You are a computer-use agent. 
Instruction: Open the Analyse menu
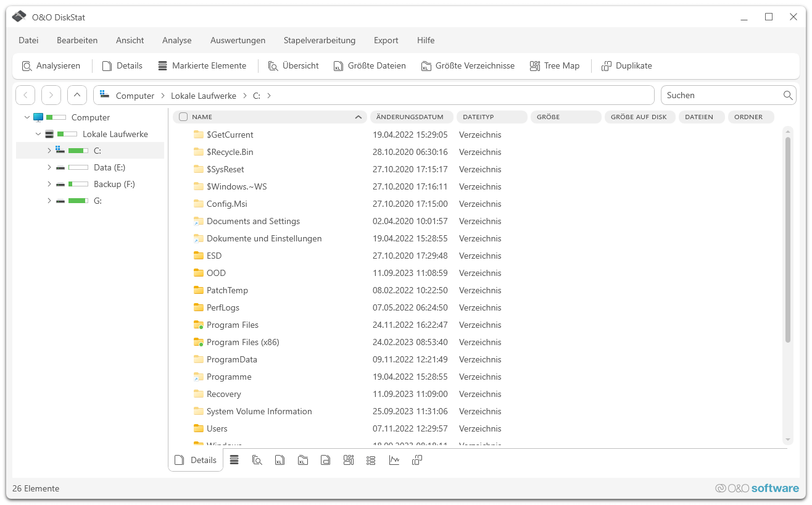(x=177, y=40)
